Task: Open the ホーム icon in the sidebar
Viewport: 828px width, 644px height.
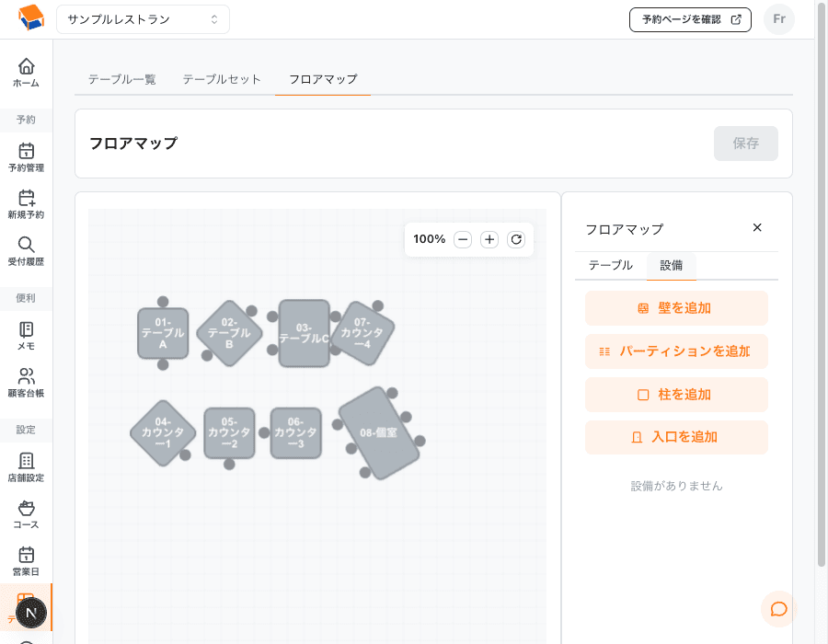Action: 26,72
